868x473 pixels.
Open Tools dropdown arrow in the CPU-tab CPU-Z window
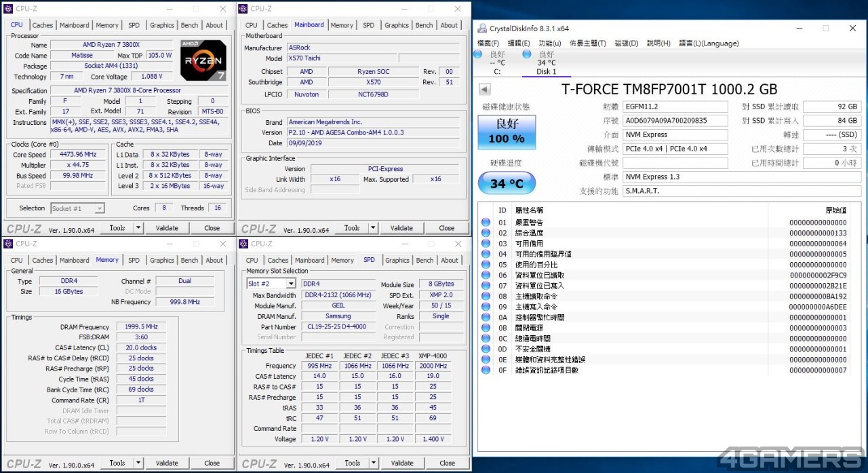click(138, 228)
